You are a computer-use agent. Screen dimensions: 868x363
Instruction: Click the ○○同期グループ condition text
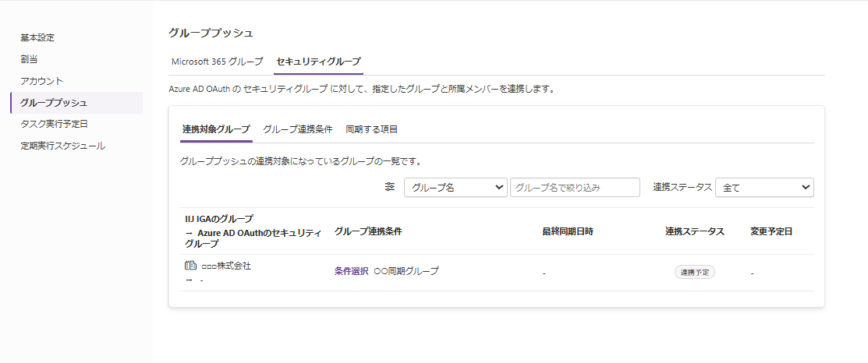click(406, 271)
